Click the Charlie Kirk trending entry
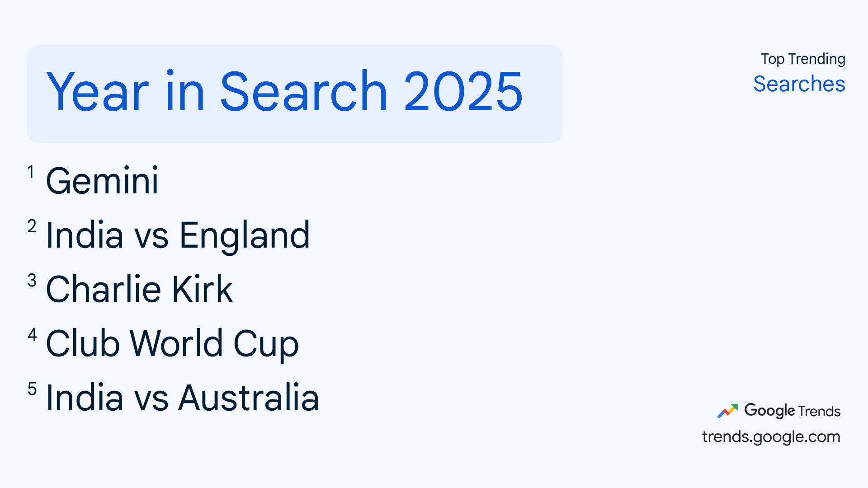The image size is (868, 488). 139,289
